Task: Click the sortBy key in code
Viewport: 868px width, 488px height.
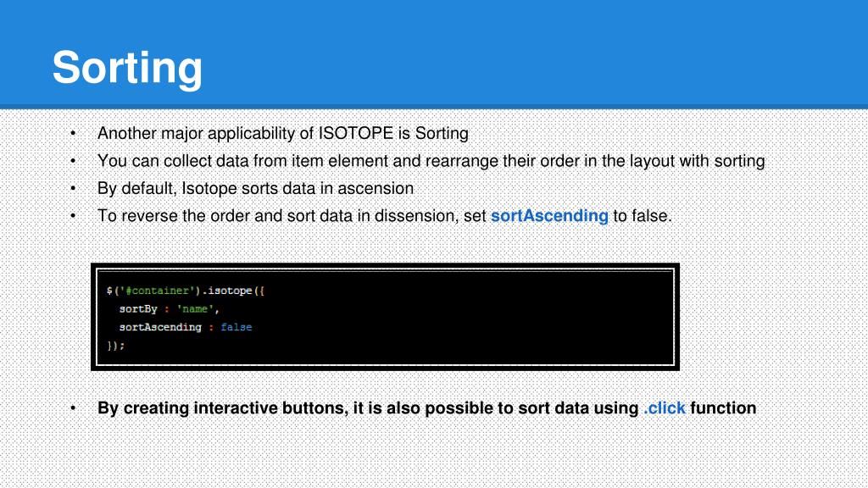Action: coord(138,308)
